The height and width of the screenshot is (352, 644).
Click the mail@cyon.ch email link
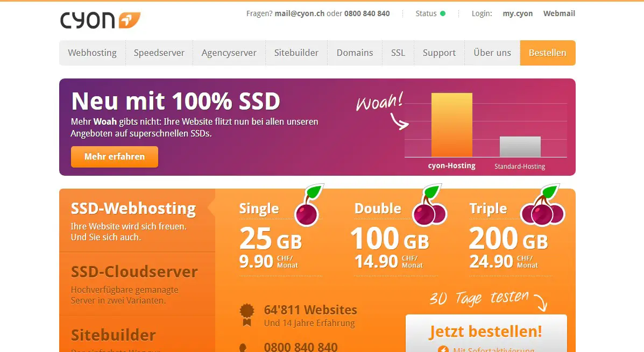(300, 13)
